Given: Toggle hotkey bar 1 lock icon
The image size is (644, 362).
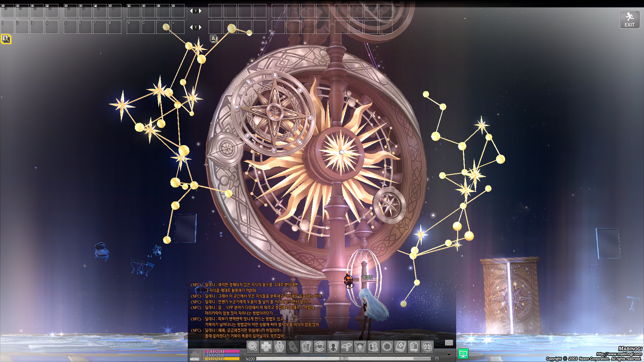Looking at the screenshot, I should click(6, 39).
